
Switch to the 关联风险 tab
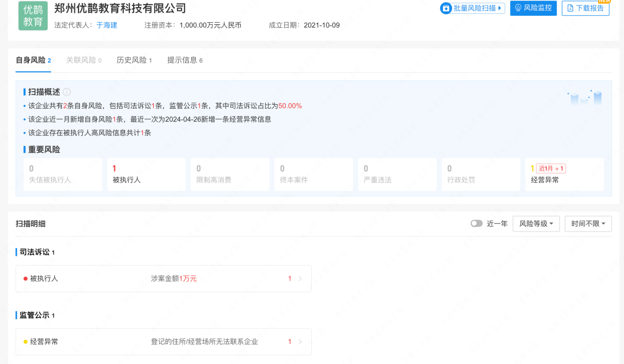coord(84,60)
